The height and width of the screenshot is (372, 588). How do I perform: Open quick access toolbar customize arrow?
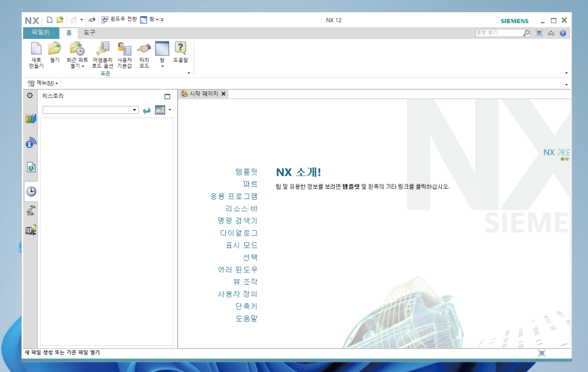pyautogui.click(x=163, y=19)
